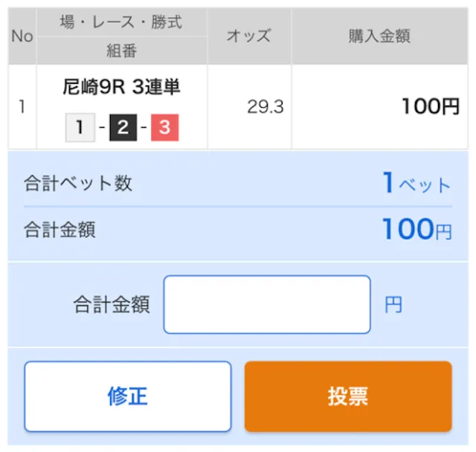Click the black boat number 2 badge

(x=123, y=129)
